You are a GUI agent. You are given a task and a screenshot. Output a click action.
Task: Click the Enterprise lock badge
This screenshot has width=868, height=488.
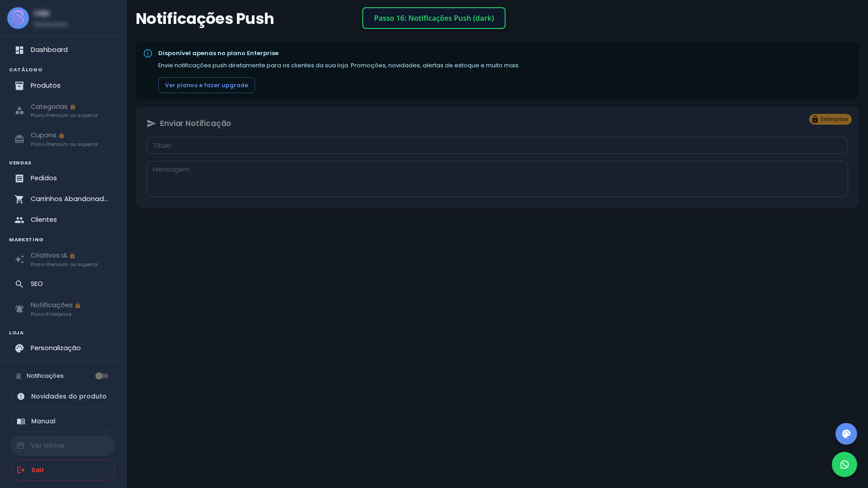[x=830, y=119]
